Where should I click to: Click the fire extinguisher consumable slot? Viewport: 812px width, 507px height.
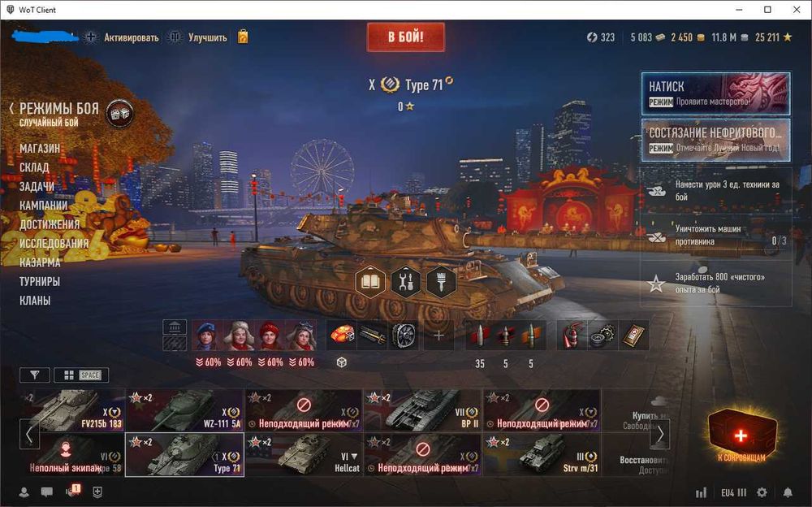pos(572,336)
